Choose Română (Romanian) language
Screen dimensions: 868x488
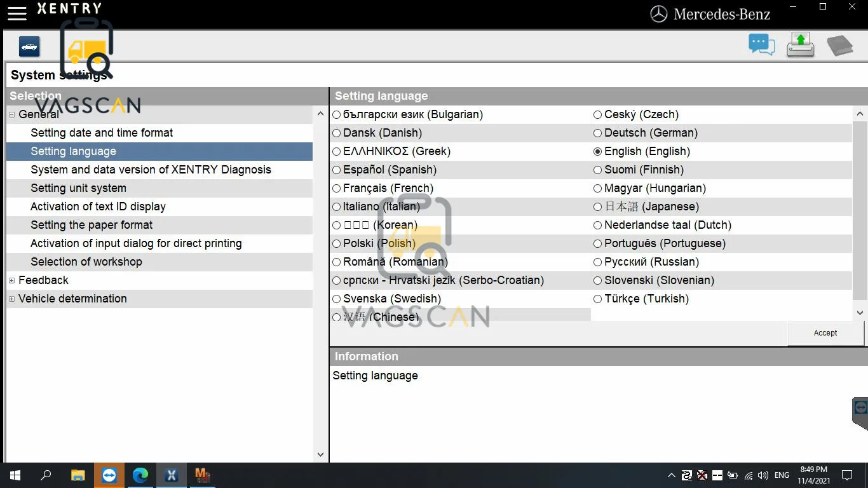[x=337, y=262]
